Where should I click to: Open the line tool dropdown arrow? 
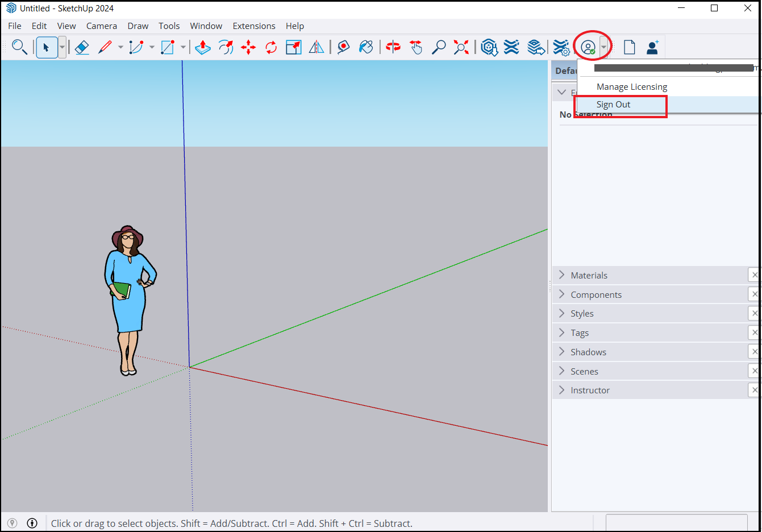[x=120, y=47]
